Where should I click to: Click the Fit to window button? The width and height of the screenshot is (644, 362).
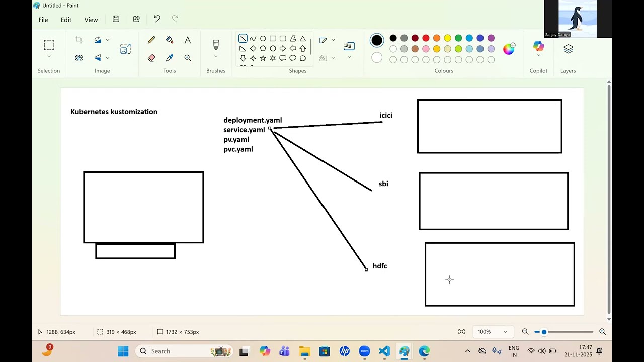click(x=461, y=332)
